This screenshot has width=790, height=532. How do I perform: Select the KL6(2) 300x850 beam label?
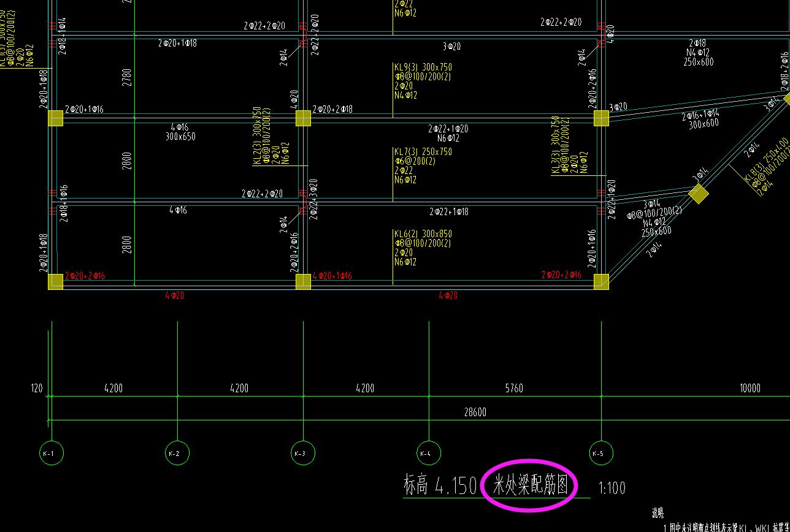point(423,234)
